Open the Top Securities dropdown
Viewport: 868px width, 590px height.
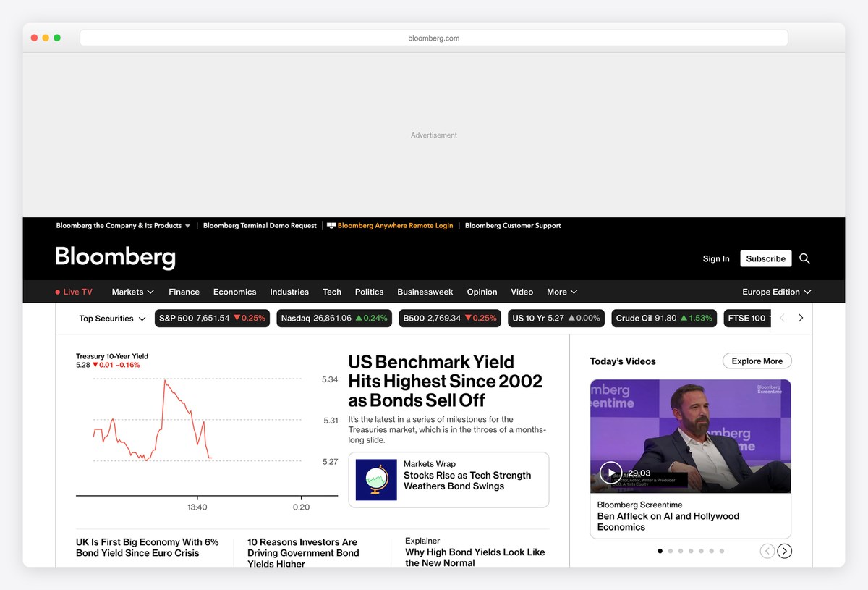point(112,319)
